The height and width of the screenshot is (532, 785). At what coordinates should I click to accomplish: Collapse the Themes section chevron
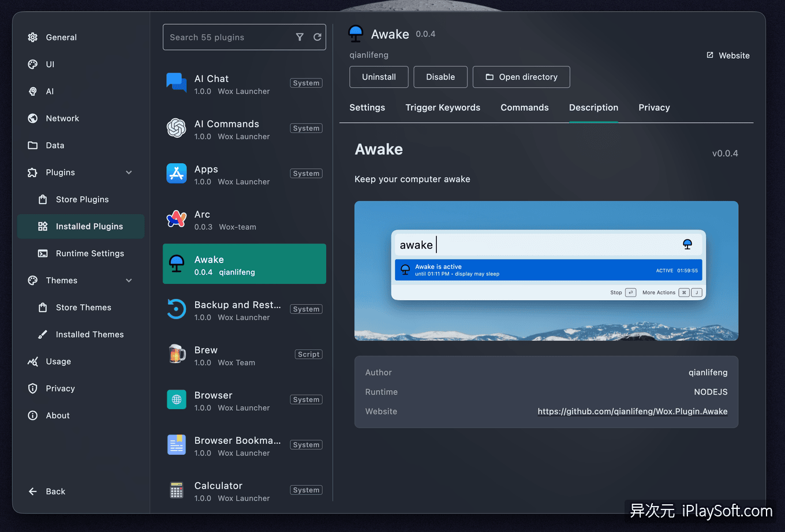(129, 280)
